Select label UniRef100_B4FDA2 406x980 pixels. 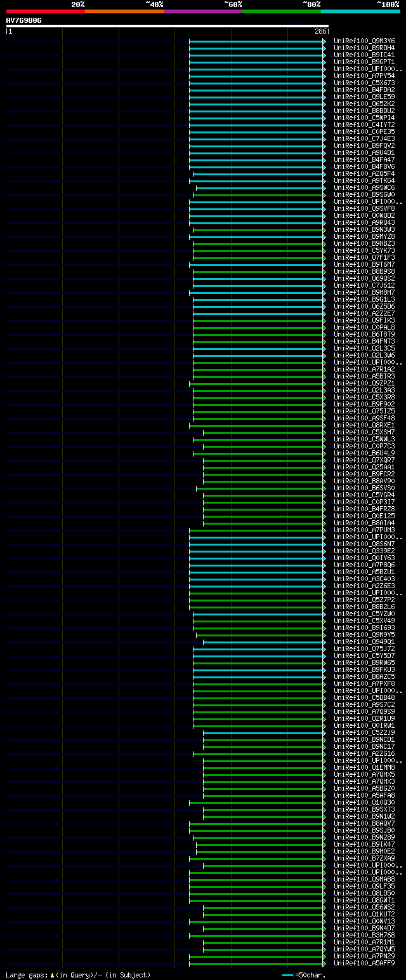(364, 90)
